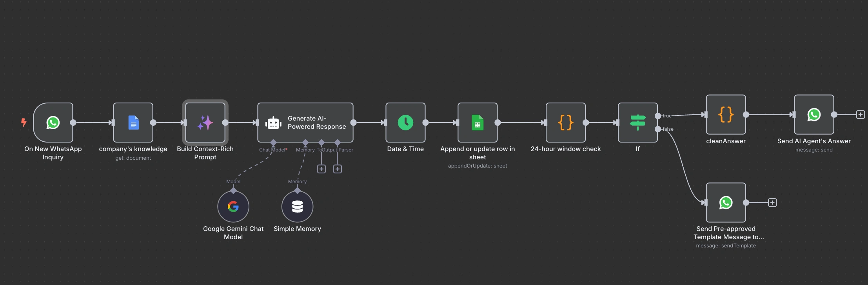Click the 'Date & Time' label text
The width and height of the screenshot is (868, 285).
click(405, 149)
